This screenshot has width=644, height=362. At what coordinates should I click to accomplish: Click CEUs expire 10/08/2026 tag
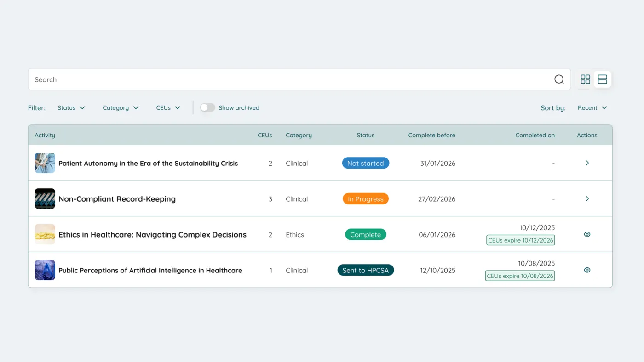point(520,276)
